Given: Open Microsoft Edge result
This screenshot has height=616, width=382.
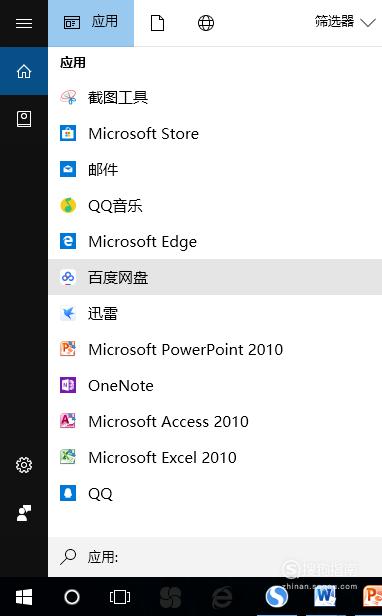Looking at the screenshot, I should pyautogui.click(x=215, y=241).
